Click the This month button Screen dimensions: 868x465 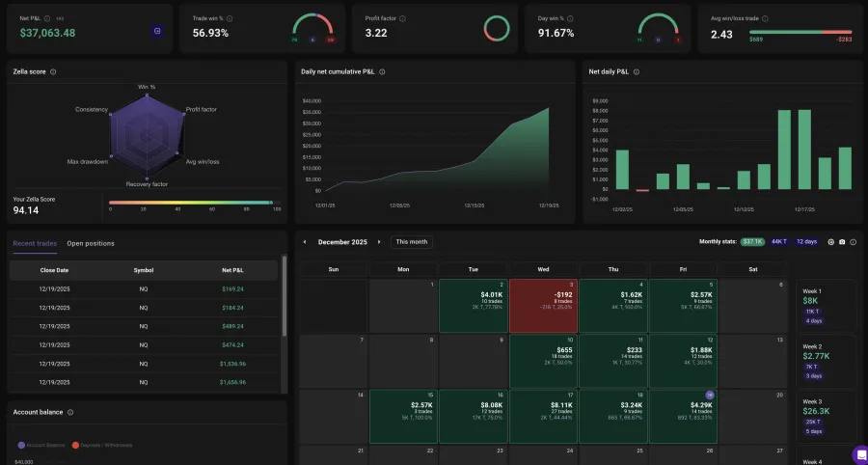pyautogui.click(x=412, y=242)
